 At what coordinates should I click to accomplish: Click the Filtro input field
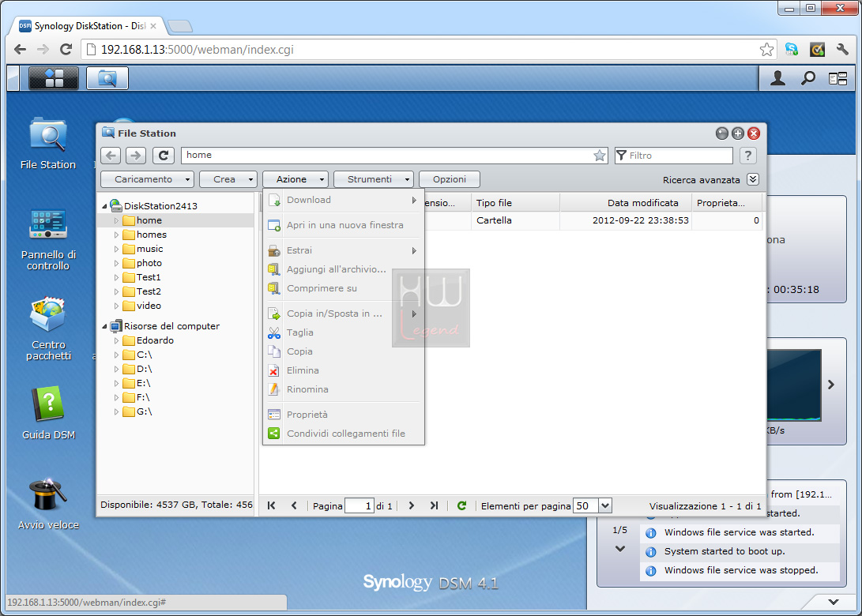pos(673,156)
